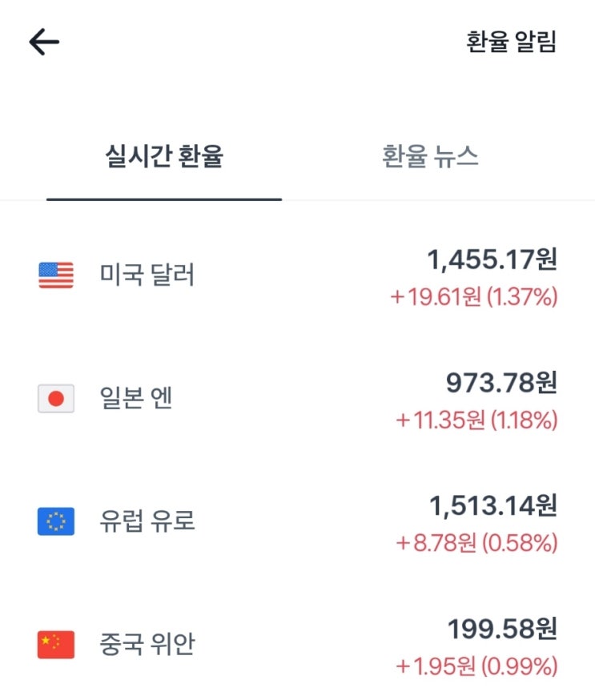Open the 중국 위안 currency label
This screenshot has width=595, height=700.
click(x=147, y=645)
